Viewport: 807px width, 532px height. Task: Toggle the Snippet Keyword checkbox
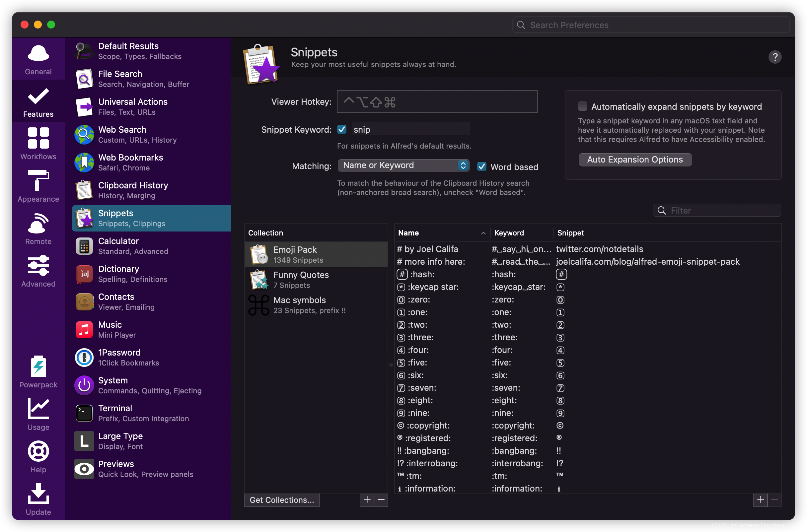[342, 129]
